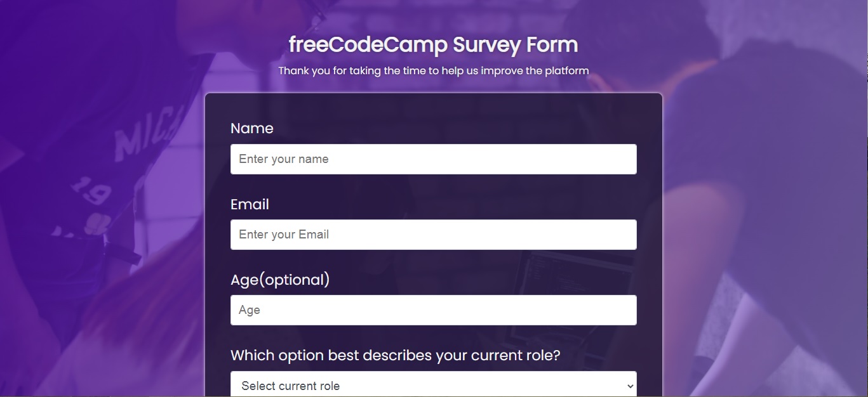Click the 'Age(optional)' field label
Image resolution: width=868 pixels, height=397 pixels.
[x=280, y=279]
